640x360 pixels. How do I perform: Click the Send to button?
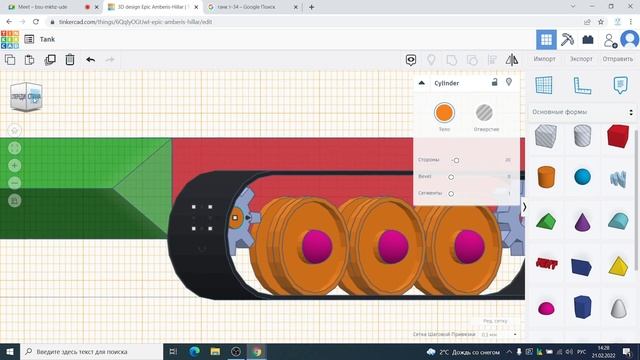(x=618, y=59)
